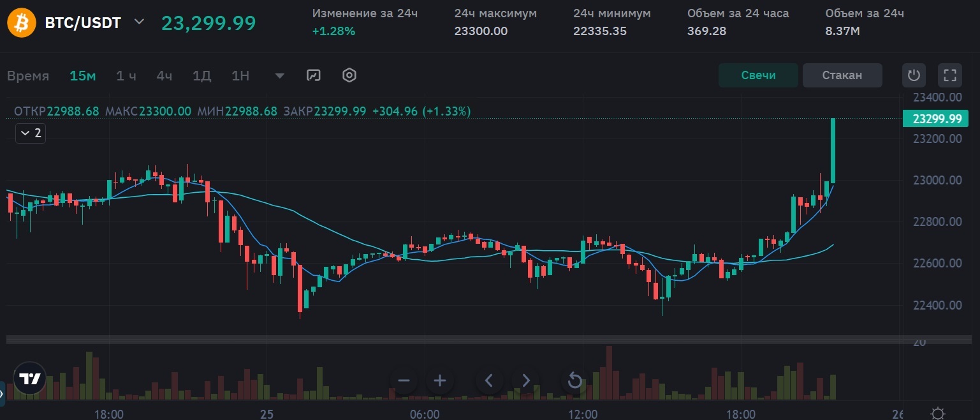Open the chart indicators icon
This screenshot has height=420, width=980.
pyautogui.click(x=313, y=75)
